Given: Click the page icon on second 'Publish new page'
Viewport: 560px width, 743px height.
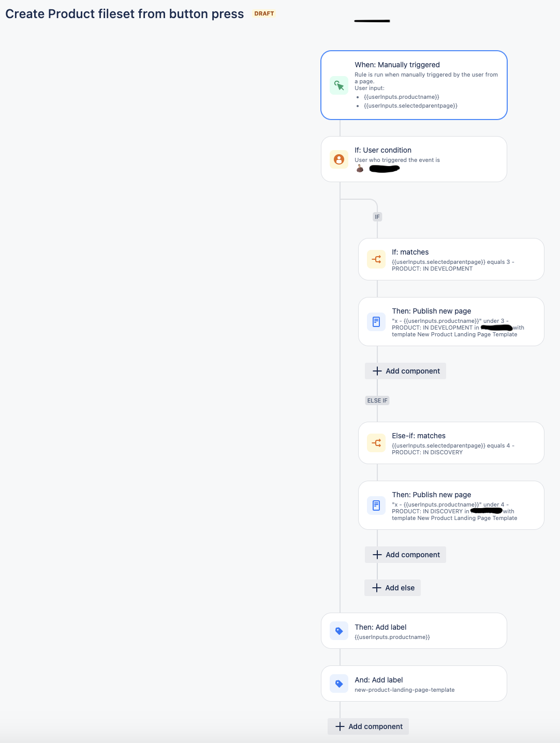Looking at the screenshot, I should click(x=376, y=506).
